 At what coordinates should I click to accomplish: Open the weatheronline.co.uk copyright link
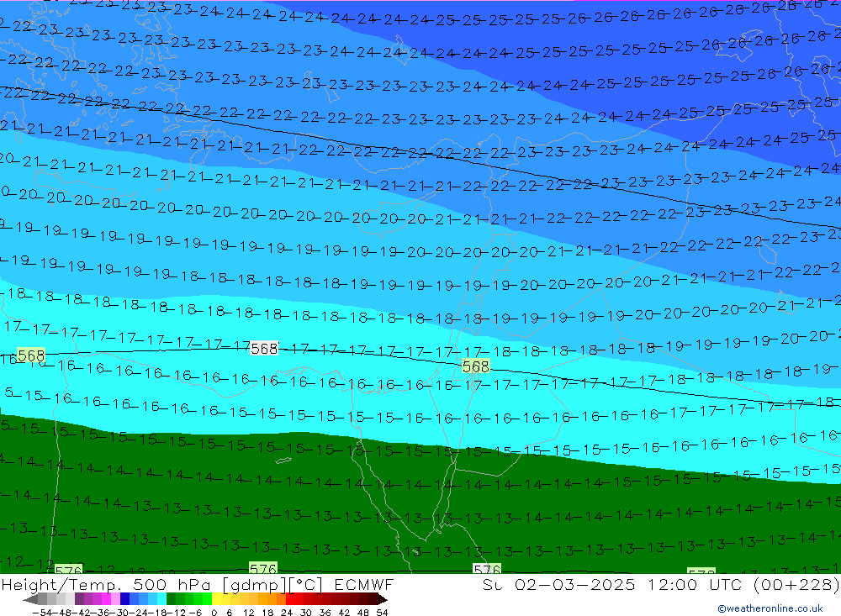click(770, 608)
